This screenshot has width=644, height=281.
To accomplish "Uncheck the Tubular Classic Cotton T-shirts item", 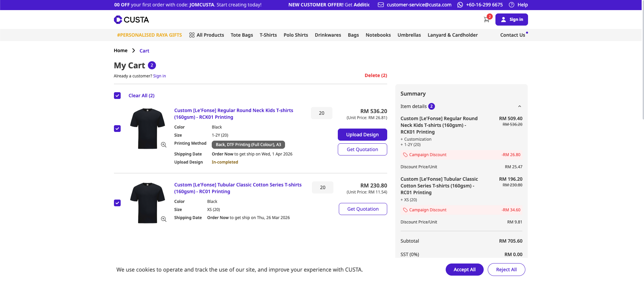I will pyautogui.click(x=117, y=203).
